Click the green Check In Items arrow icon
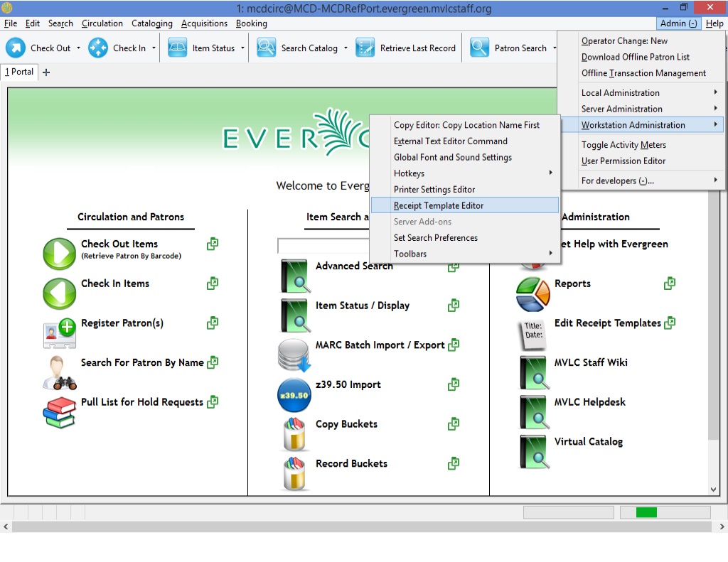The height and width of the screenshot is (562, 728). (60, 293)
